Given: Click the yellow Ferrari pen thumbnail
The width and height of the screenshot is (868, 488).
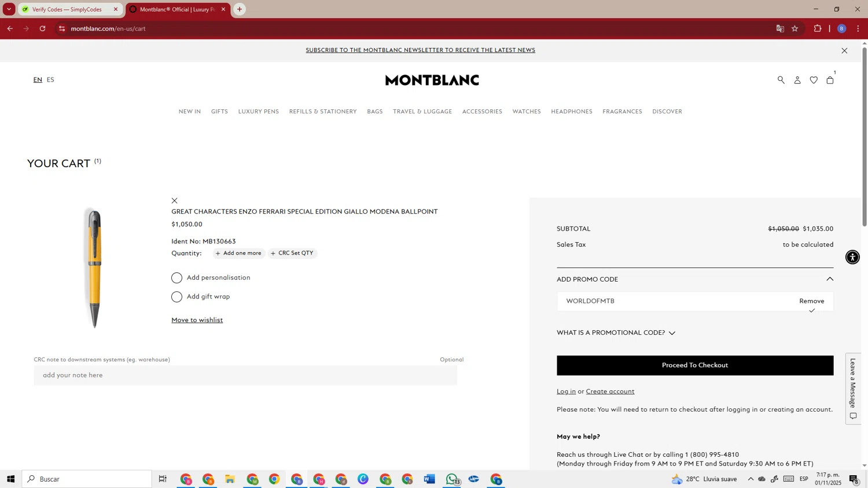Looking at the screenshot, I should [x=94, y=268].
